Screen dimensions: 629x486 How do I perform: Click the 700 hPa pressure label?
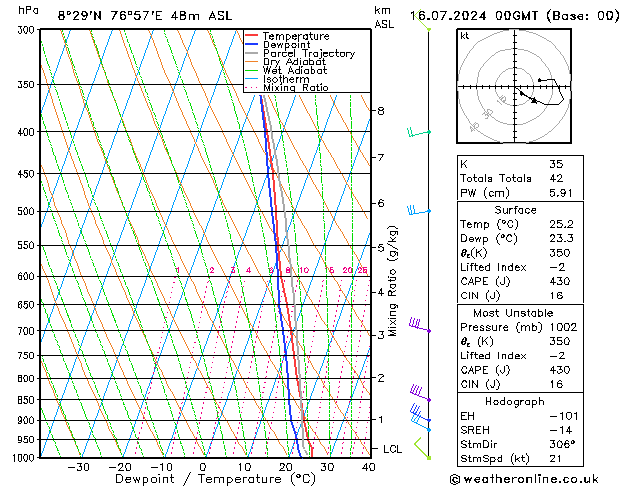point(28,331)
